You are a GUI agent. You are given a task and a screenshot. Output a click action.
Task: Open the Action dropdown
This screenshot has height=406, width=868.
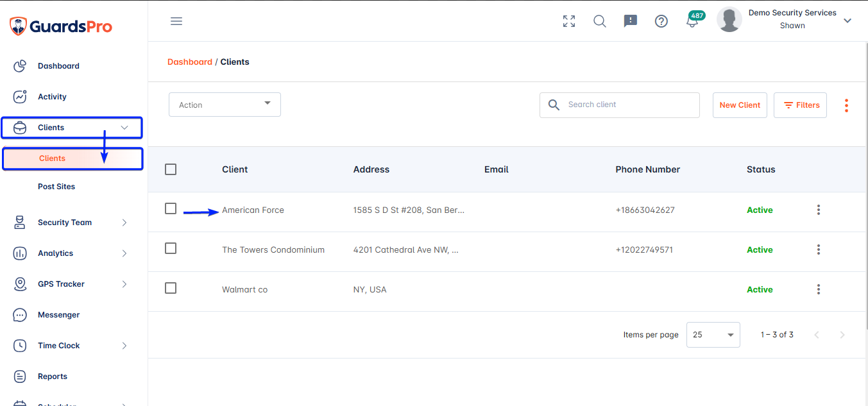(x=225, y=105)
